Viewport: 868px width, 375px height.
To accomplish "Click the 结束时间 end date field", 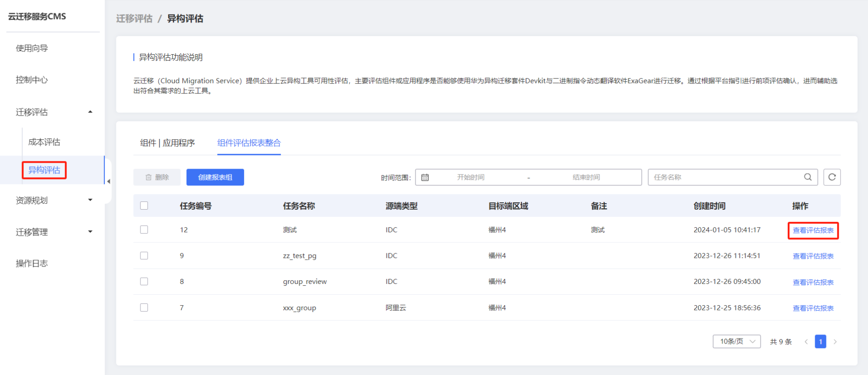I will 587,177.
